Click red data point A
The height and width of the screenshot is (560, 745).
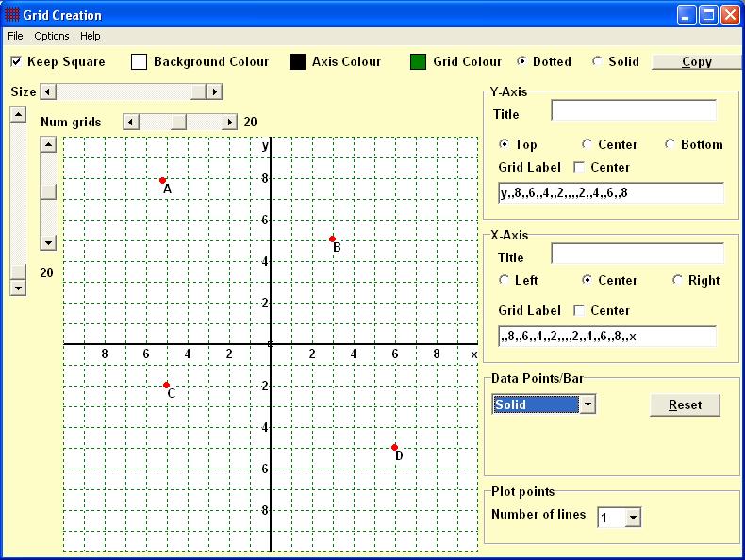(x=162, y=180)
